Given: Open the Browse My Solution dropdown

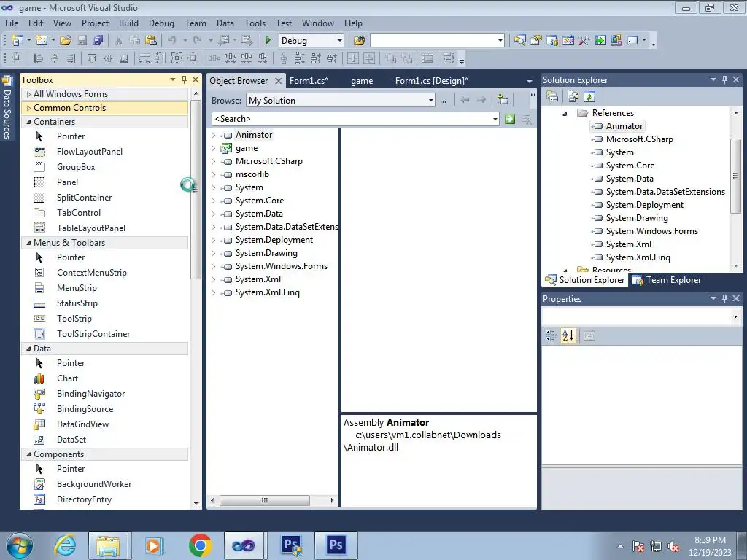Looking at the screenshot, I should point(430,101).
